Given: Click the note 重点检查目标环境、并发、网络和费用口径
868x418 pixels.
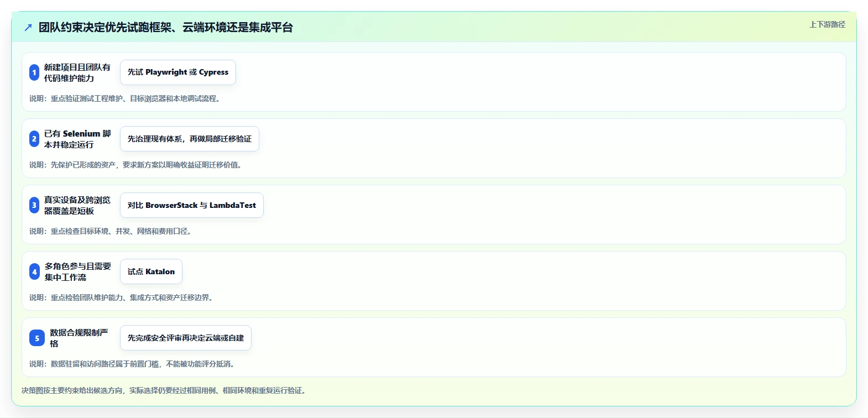Looking at the screenshot, I should coord(111,231).
